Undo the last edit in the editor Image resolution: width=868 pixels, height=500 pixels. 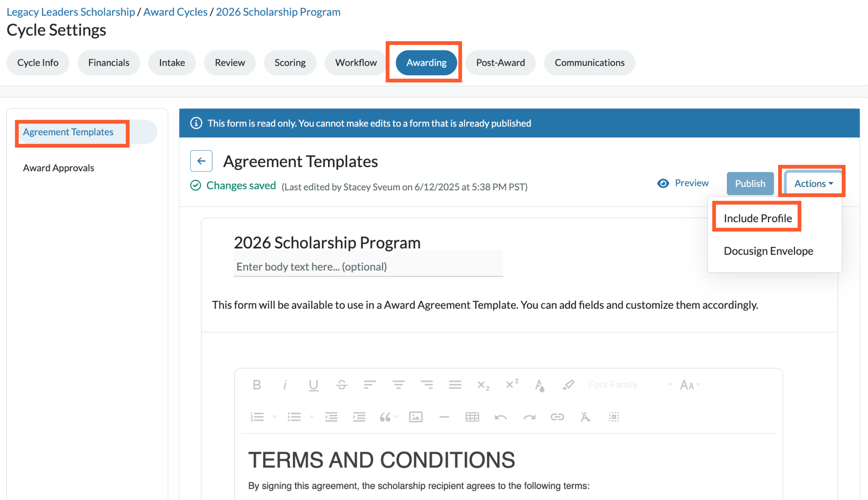pyautogui.click(x=501, y=417)
